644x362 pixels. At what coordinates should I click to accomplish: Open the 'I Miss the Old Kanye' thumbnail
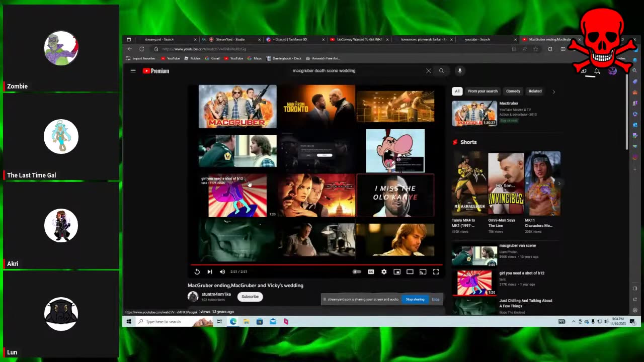tap(395, 196)
